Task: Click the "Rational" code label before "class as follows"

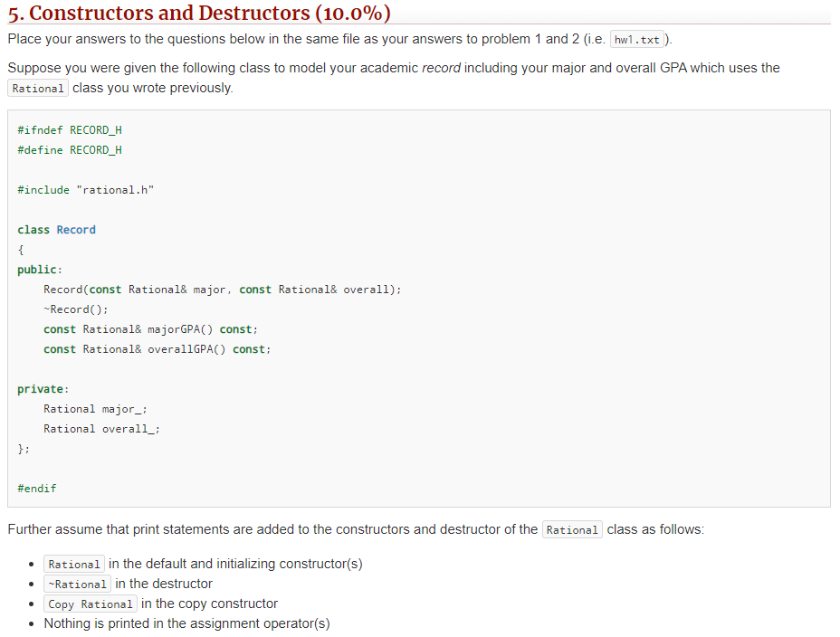Action: click(x=572, y=530)
